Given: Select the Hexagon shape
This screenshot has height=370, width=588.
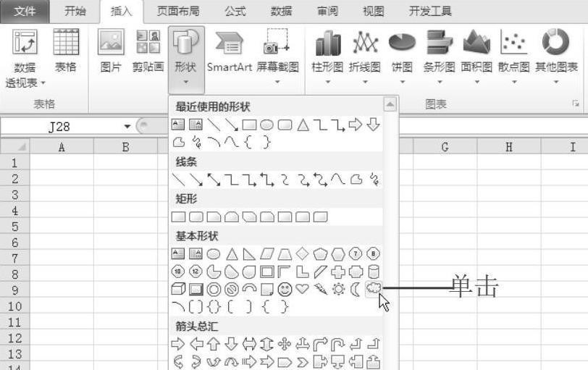Looking at the screenshot, I should point(338,254).
